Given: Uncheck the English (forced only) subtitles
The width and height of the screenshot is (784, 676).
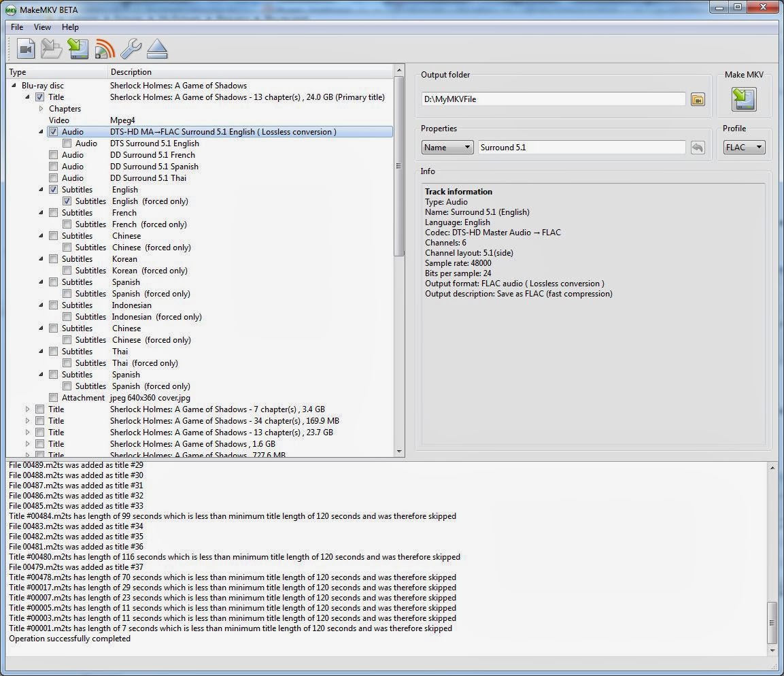Looking at the screenshot, I should tap(67, 201).
